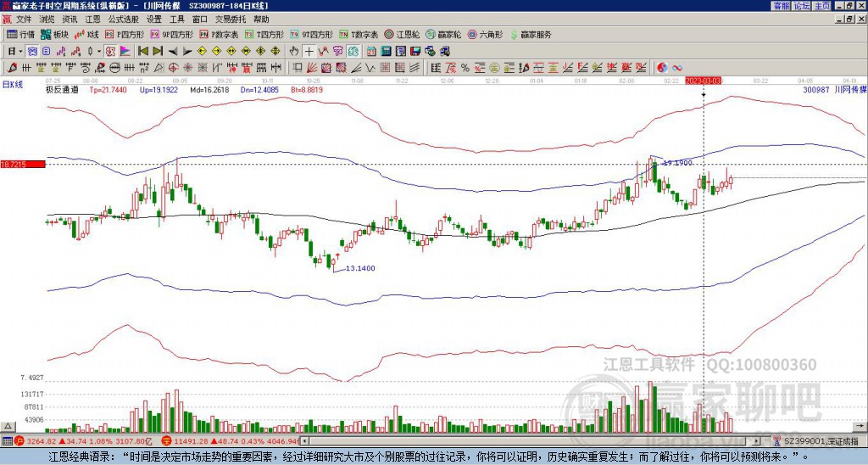Open 赢家服务 with the dollar icon
The height and width of the screenshot is (465, 868).
pos(531,34)
